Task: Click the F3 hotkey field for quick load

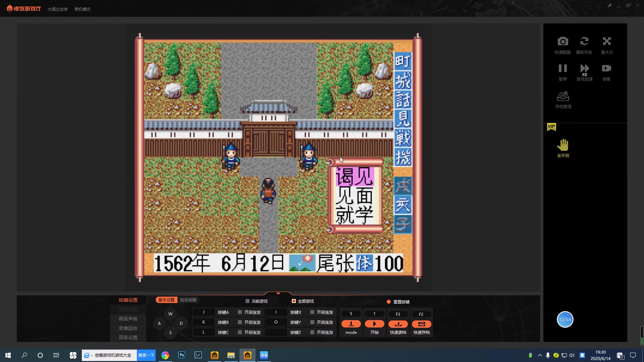Action: [398, 314]
